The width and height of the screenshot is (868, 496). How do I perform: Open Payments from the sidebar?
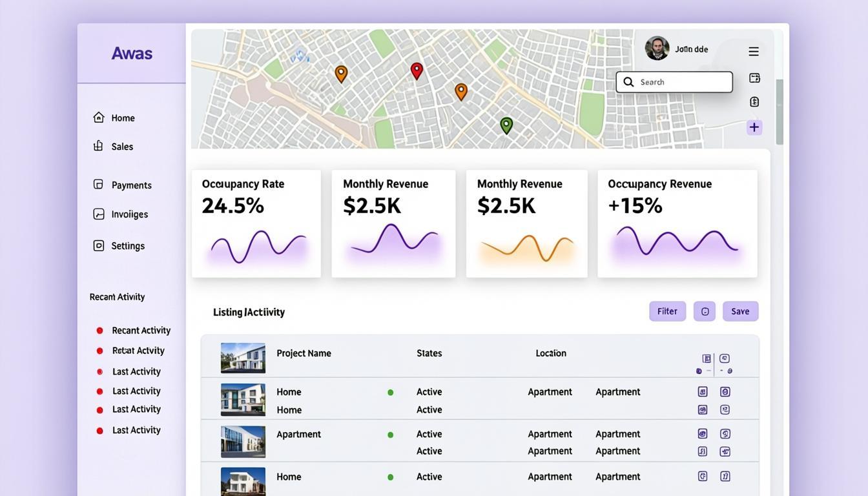tap(132, 185)
